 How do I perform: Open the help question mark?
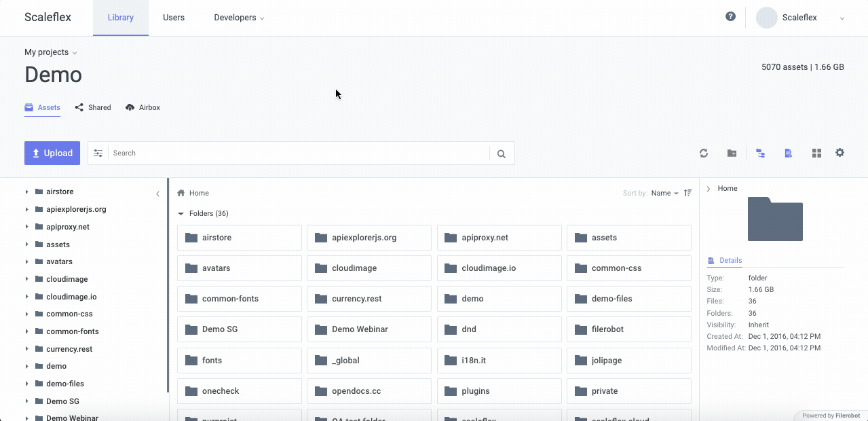click(730, 16)
